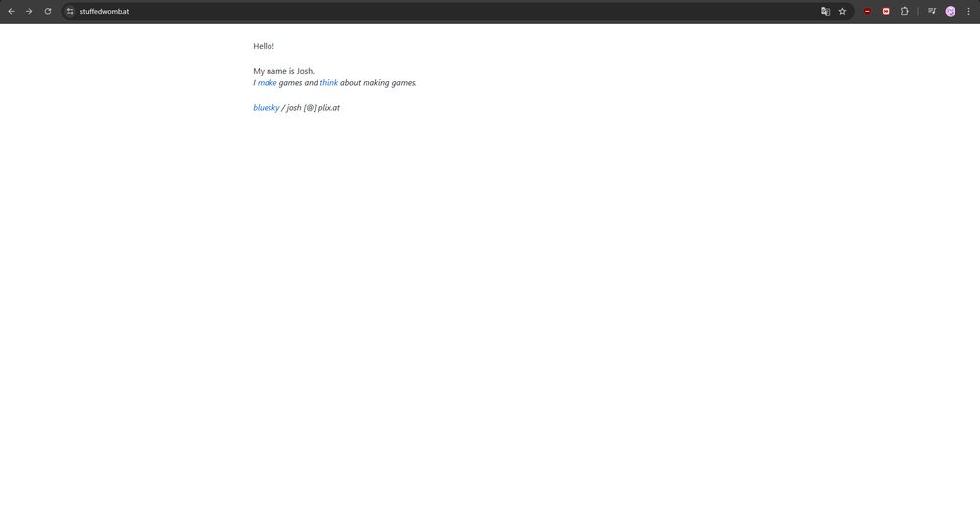Click the "about making games." text
The width and height of the screenshot is (980, 506).
pyautogui.click(x=378, y=83)
